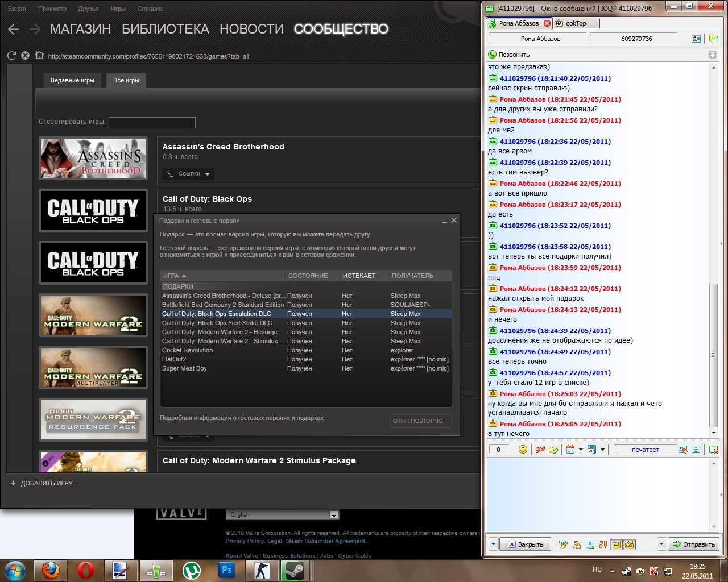Screen dimensions: 728x582
Task: Open the wrench settings icon in ICQ window
Action: click(603, 544)
